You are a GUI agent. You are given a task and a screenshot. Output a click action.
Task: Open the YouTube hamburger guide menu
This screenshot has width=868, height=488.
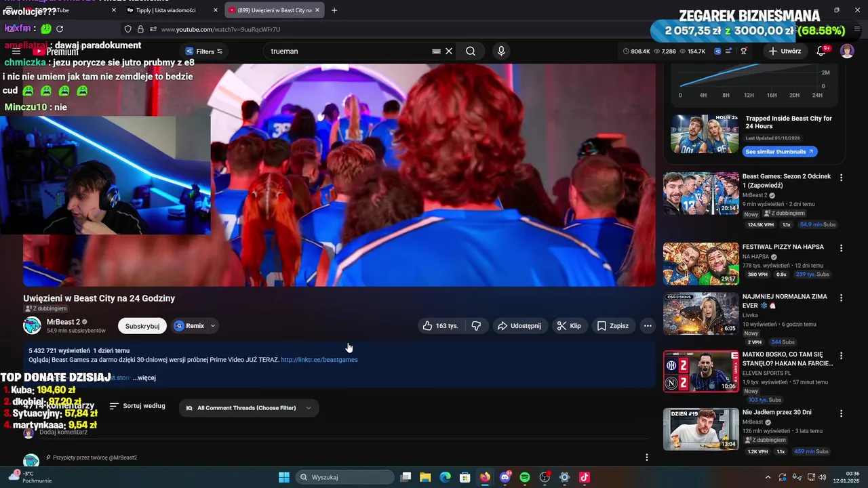(x=16, y=52)
